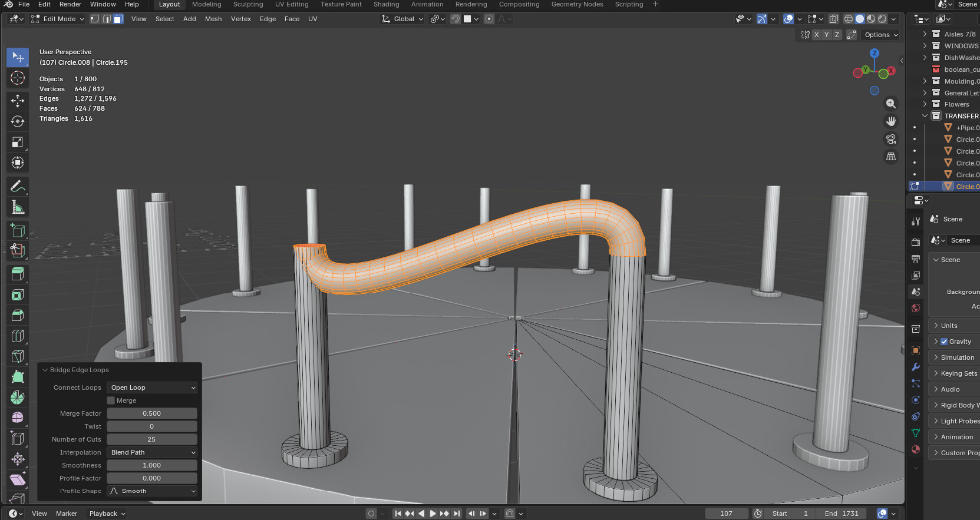Viewport: 980px width, 520px height.
Task: Pick the Knife tool
Action: tap(18, 356)
